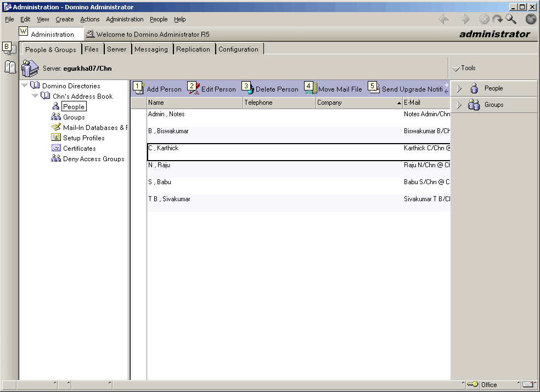The width and height of the screenshot is (540, 392).
Task: Collapse the Chn's Address Book node
Action: pyautogui.click(x=35, y=96)
